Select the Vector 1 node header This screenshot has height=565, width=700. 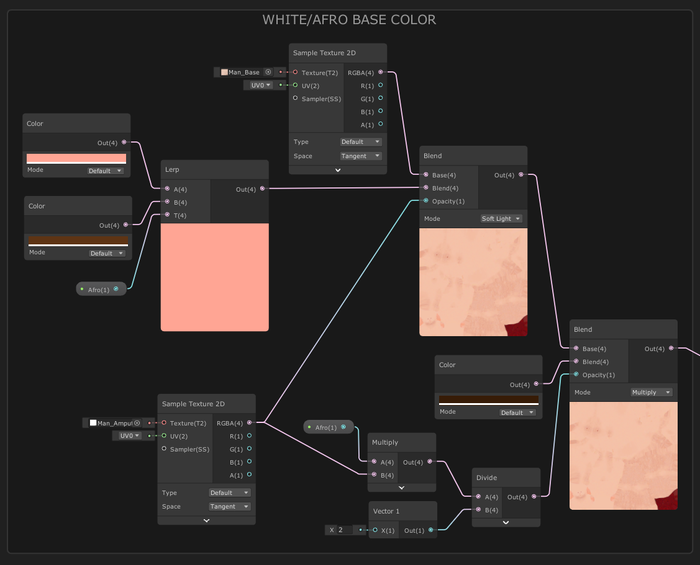click(x=403, y=511)
